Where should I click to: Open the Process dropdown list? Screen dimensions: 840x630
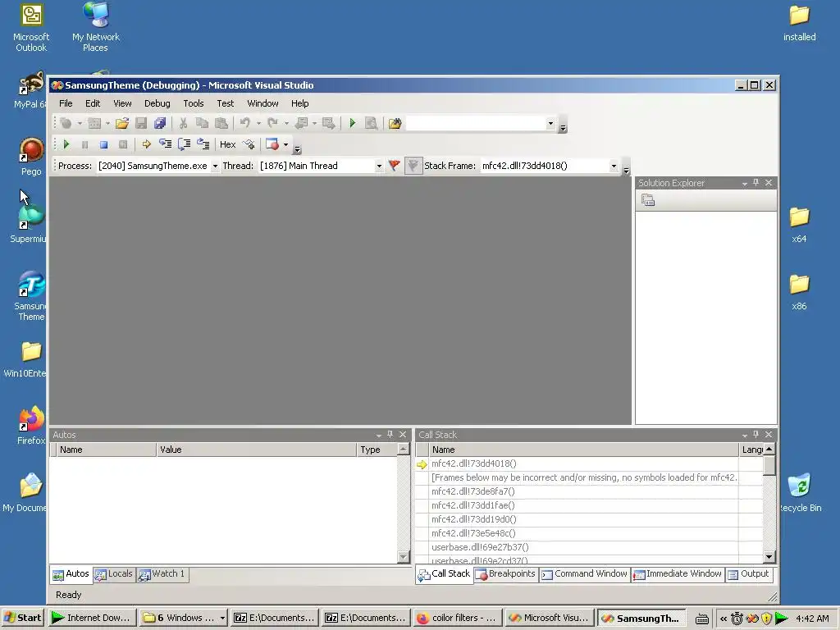pyautogui.click(x=215, y=166)
